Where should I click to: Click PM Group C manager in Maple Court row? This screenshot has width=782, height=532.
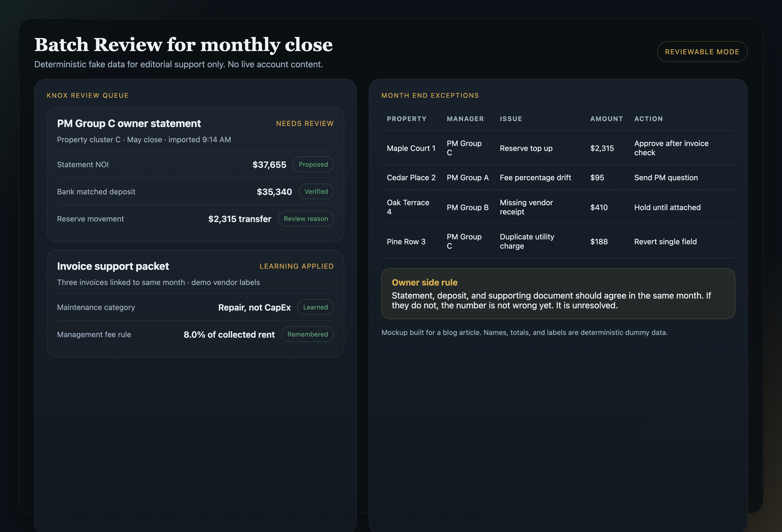[x=464, y=148]
